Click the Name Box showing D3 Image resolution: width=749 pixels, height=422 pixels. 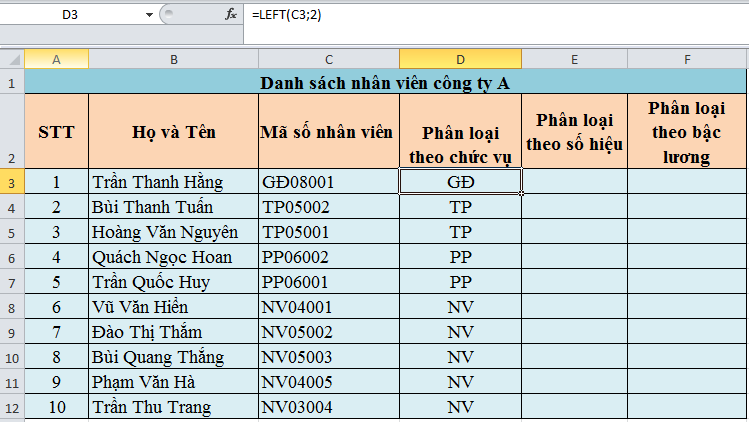coord(70,15)
